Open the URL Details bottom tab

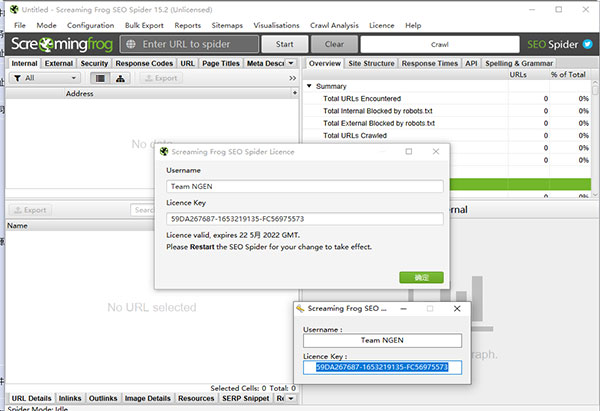tap(31, 398)
